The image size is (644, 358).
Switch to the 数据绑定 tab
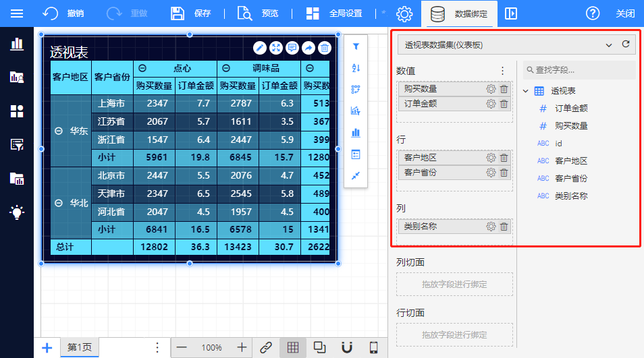(459, 13)
